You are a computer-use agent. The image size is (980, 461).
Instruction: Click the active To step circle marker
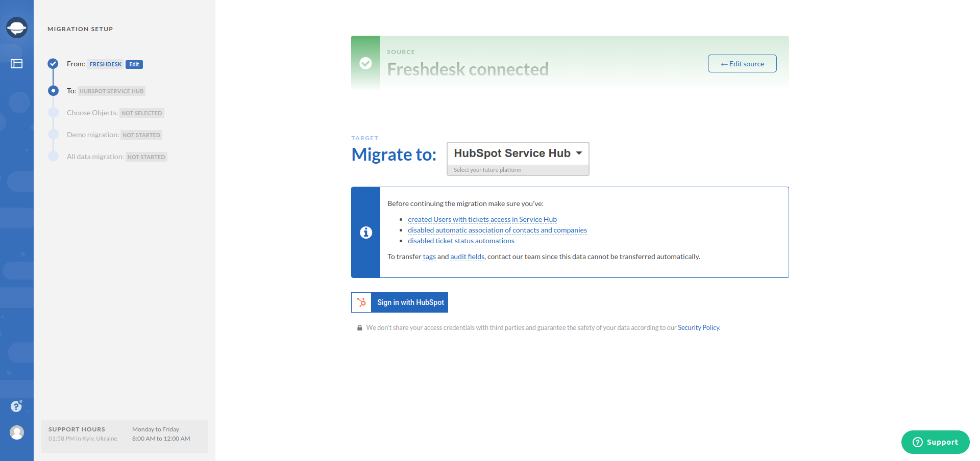[x=53, y=91]
